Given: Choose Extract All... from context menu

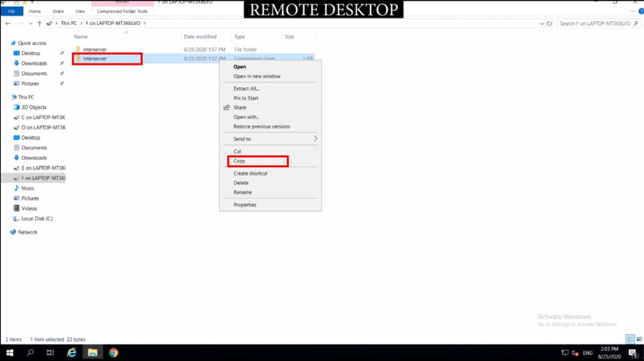Looking at the screenshot, I should coord(247,89).
